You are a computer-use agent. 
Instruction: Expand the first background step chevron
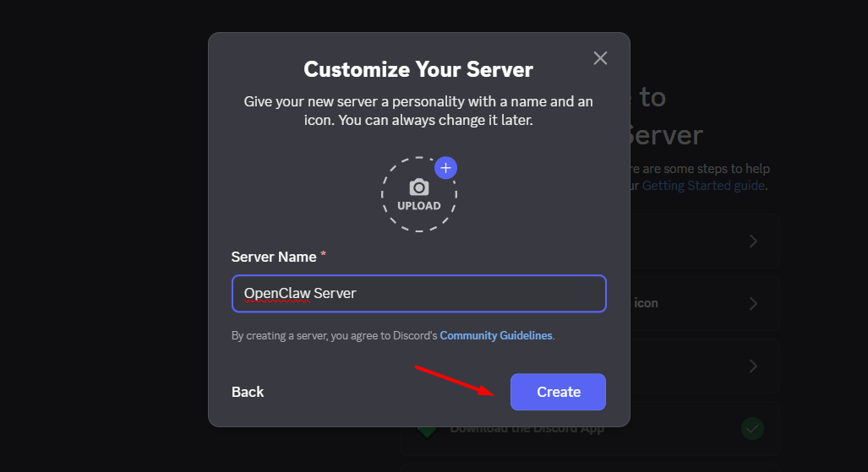point(753,241)
